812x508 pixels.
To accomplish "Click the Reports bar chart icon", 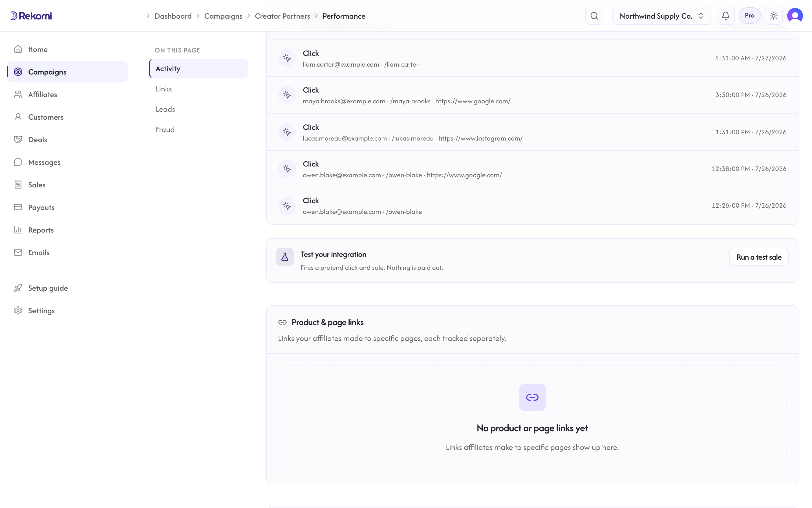I will pos(18,230).
